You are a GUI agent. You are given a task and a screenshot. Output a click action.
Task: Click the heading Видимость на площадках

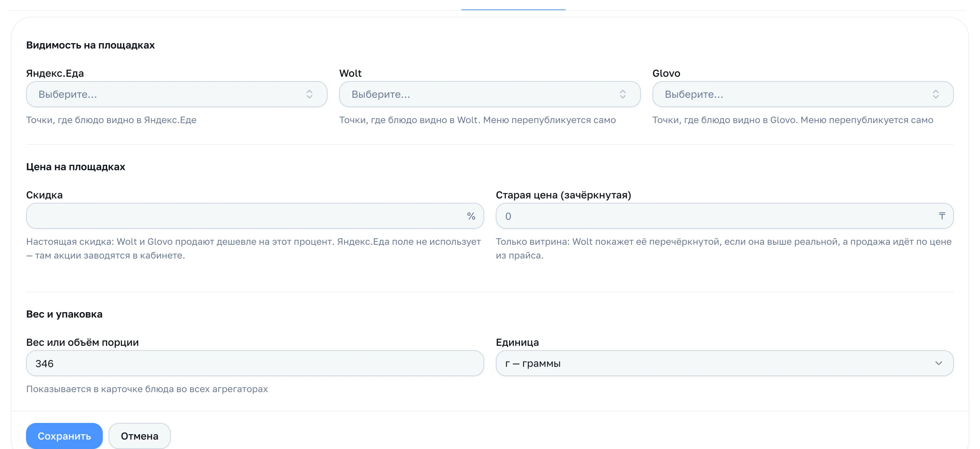pyautogui.click(x=90, y=45)
